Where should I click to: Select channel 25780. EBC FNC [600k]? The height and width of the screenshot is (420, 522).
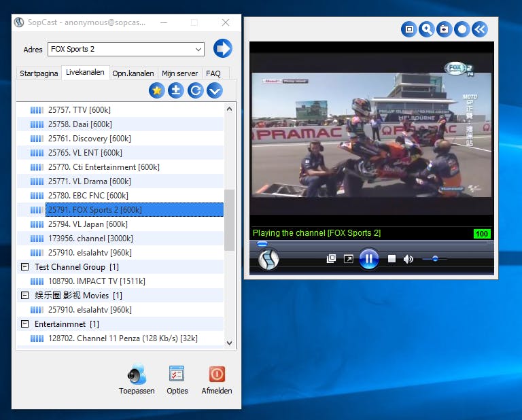click(x=120, y=196)
